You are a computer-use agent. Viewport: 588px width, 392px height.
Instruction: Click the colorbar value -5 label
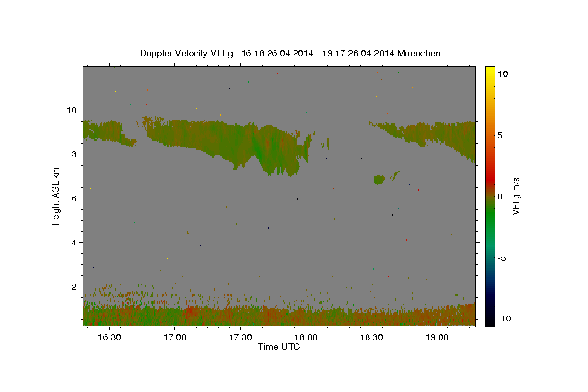click(502, 258)
